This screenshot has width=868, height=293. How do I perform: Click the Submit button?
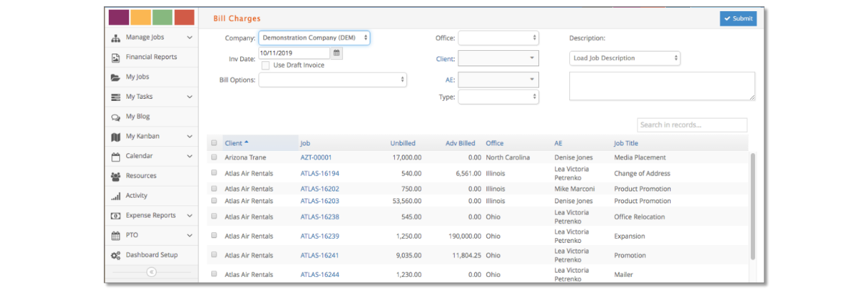tap(738, 18)
